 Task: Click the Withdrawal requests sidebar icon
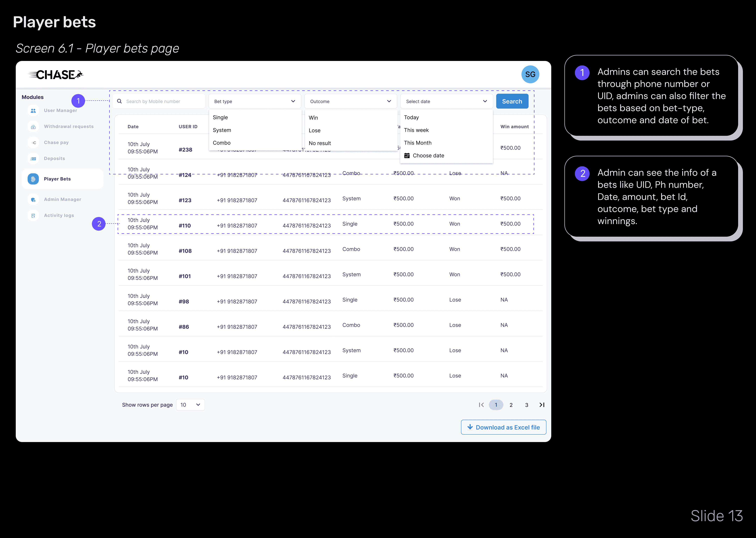click(x=33, y=127)
